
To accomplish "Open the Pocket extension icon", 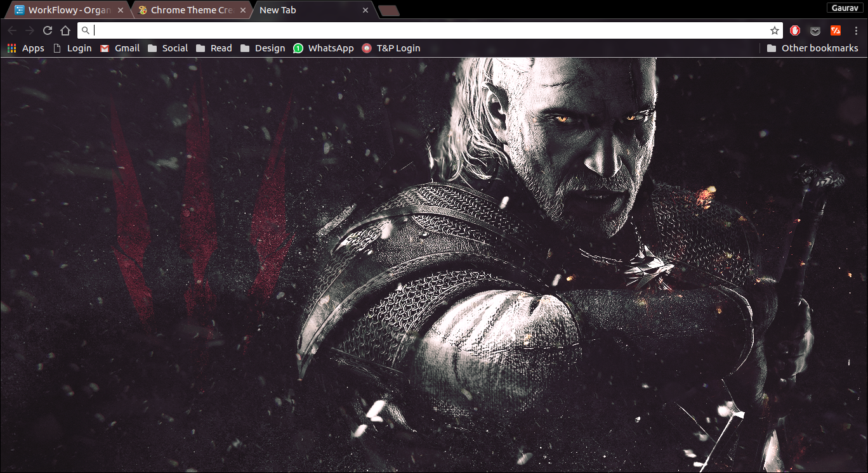I will [815, 30].
